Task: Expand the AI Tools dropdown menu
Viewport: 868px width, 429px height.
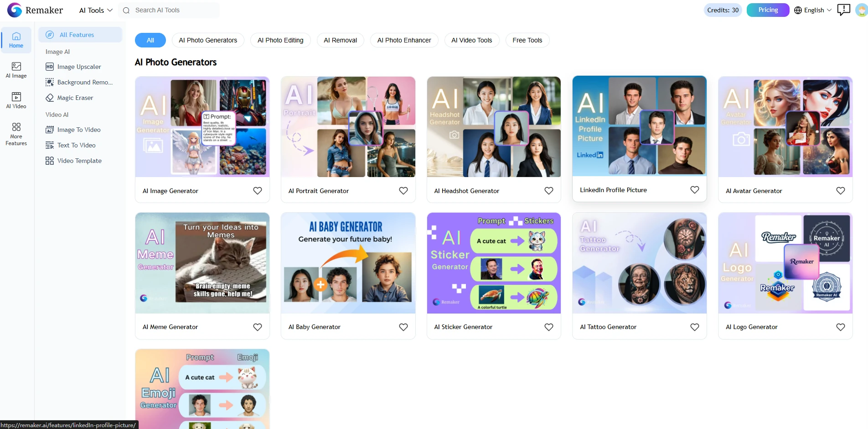Action: tap(96, 10)
